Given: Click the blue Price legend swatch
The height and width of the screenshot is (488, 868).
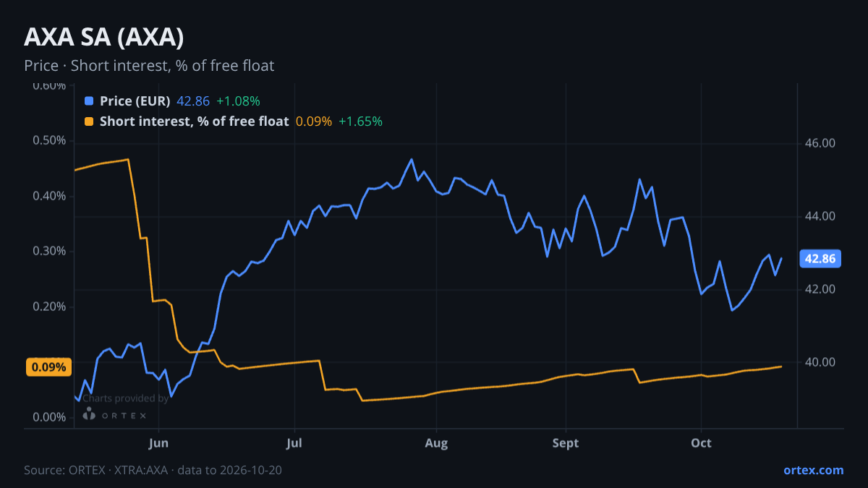Looking at the screenshot, I should (x=89, y=101).
